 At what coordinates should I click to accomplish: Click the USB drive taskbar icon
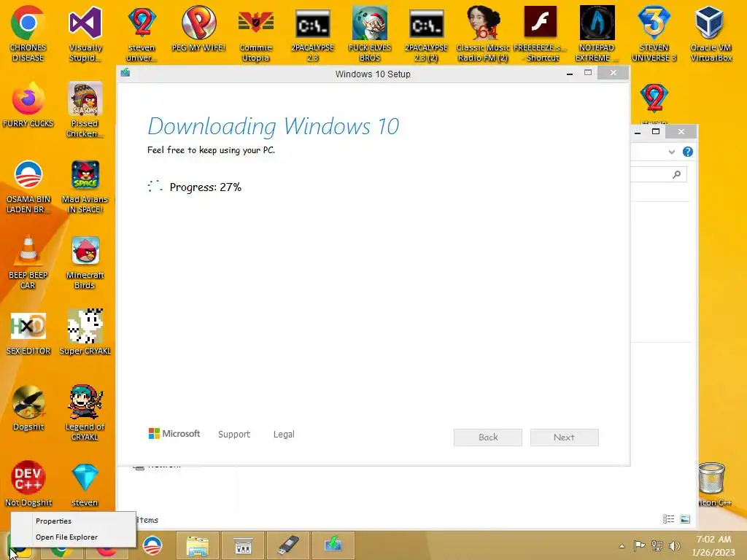click(288, 545)
